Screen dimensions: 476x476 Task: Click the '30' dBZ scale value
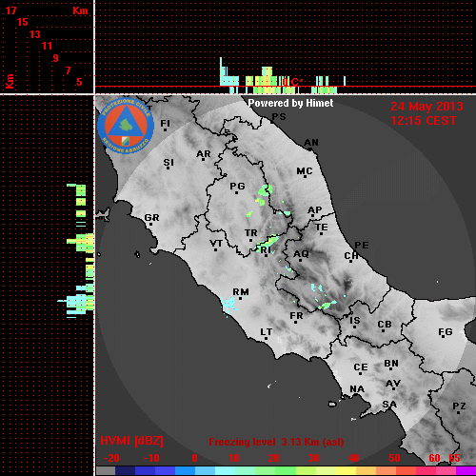(313, 458)
